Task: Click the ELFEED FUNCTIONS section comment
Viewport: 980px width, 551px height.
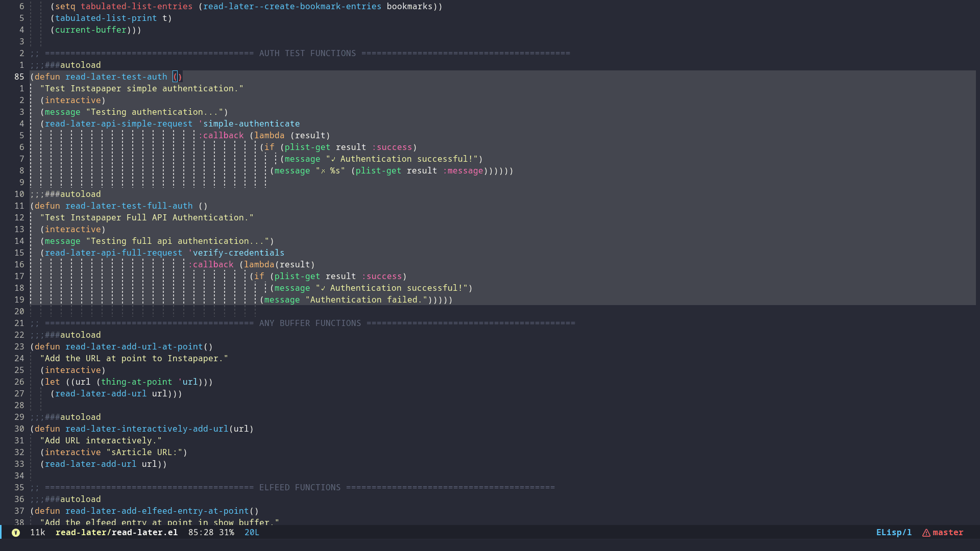Action: pos(300,488)
